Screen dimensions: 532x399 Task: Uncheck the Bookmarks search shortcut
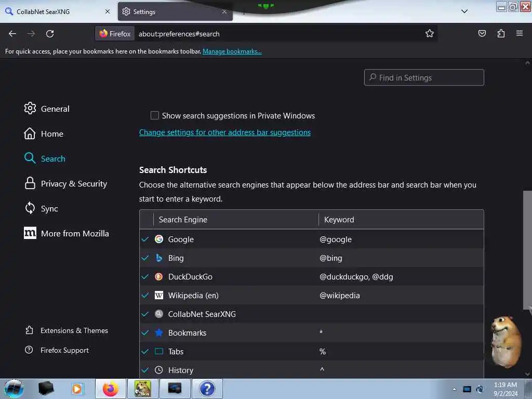145,332
